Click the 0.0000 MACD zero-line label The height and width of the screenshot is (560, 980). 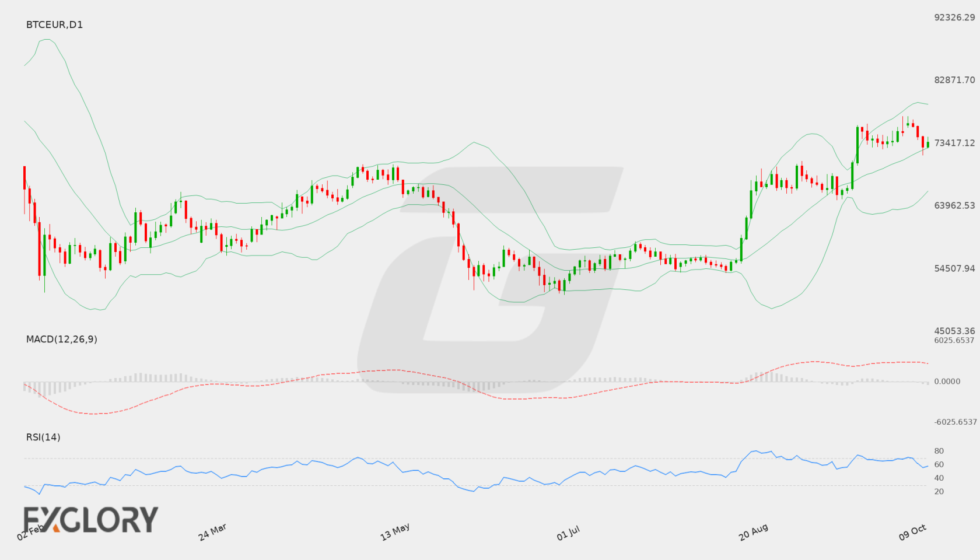(947, 381)
